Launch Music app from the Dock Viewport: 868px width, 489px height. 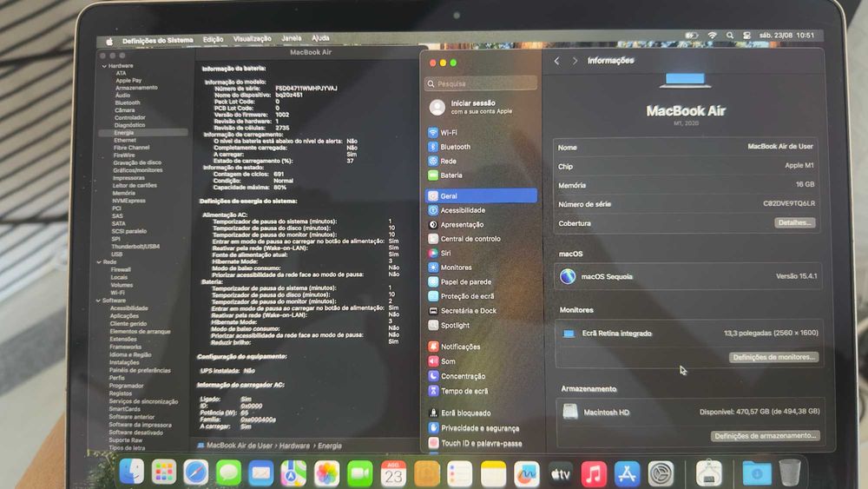coord(594,474)
